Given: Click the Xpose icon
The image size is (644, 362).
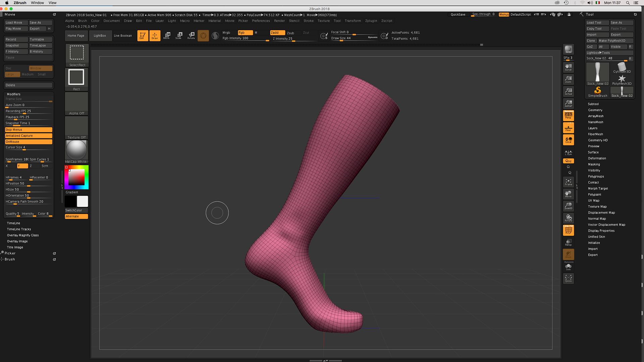Looking at the screenshot, I should [568, 278].
